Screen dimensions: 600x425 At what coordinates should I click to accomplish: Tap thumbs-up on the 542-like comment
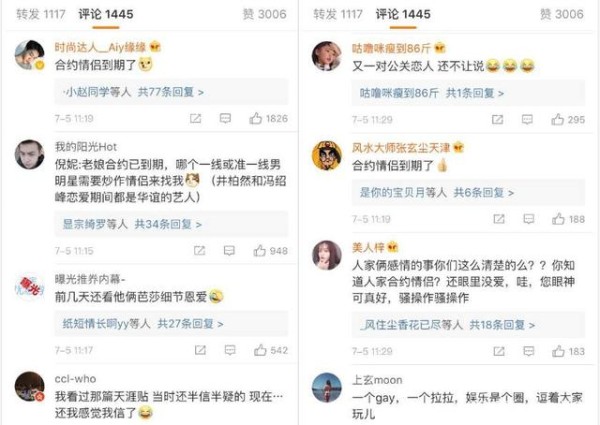(260, 350)
